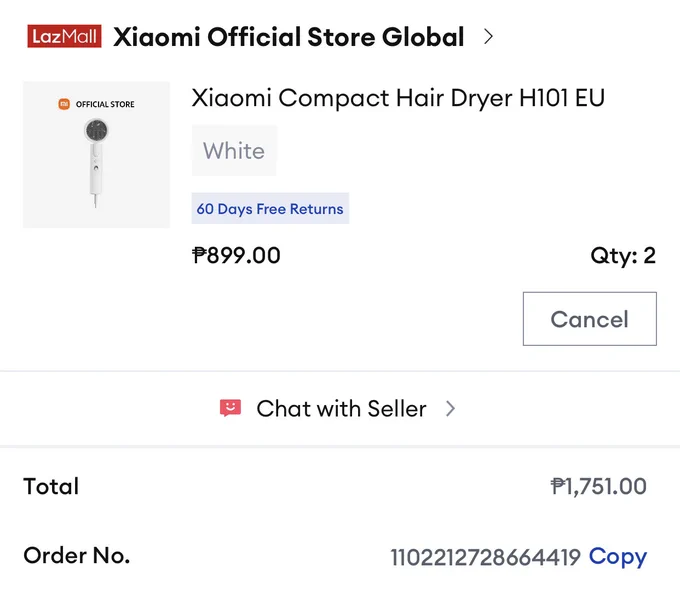
Task: Copy the order number
Action: tap(618, 557)
